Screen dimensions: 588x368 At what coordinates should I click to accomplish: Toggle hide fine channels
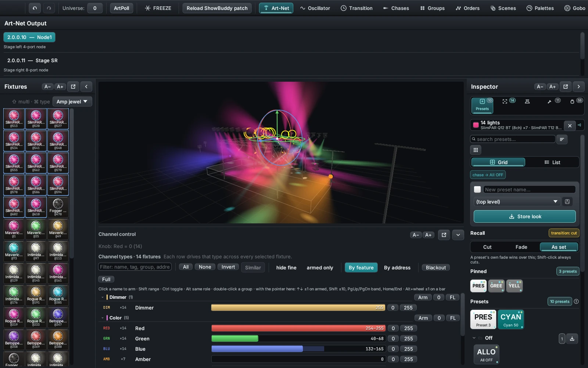(x=286, y=268)
